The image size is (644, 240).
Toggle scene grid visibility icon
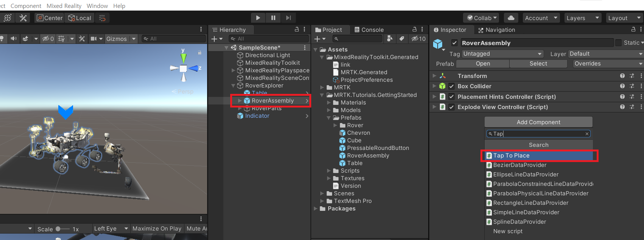pos(62,39)
